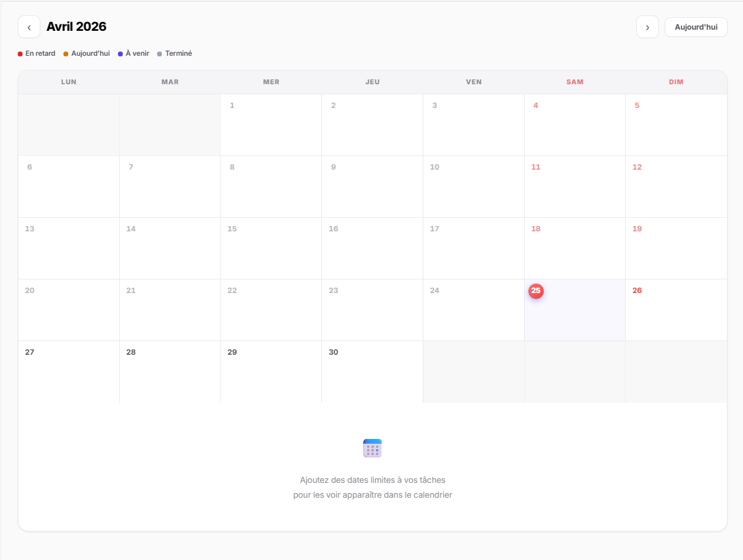
Task: Select Sunday day 12
Action: click(676, 187)
